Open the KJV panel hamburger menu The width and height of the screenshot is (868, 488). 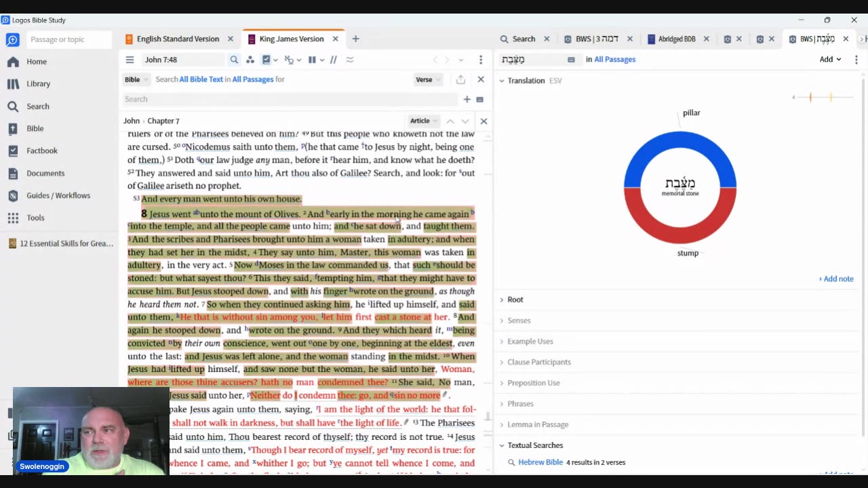coord(130,60)
